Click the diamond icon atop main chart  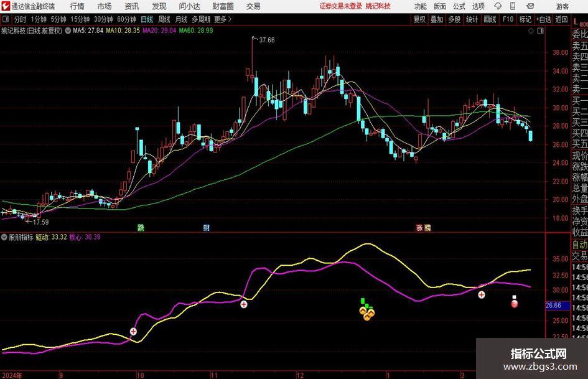[531, 31]
